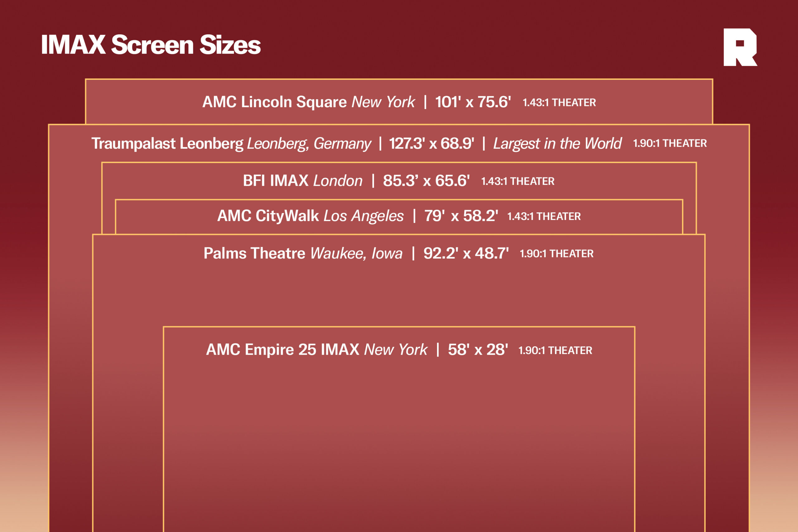Click '1.43:1 THEATER' label on CityWalk row
Image resolution: width=798 pixels, height=532 pixels.
coord(544,216)
